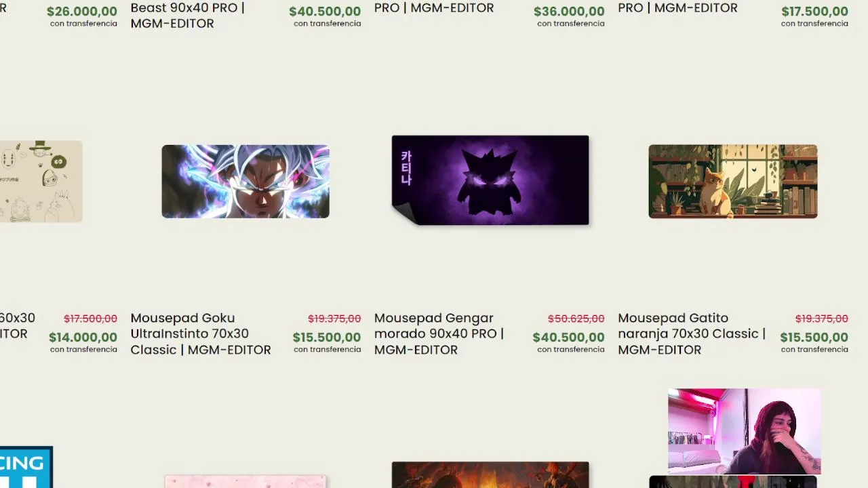Open the fiery red mousepad thumbnail at bottom
Screen dimensions: 868x488
(x=490, y=474)
